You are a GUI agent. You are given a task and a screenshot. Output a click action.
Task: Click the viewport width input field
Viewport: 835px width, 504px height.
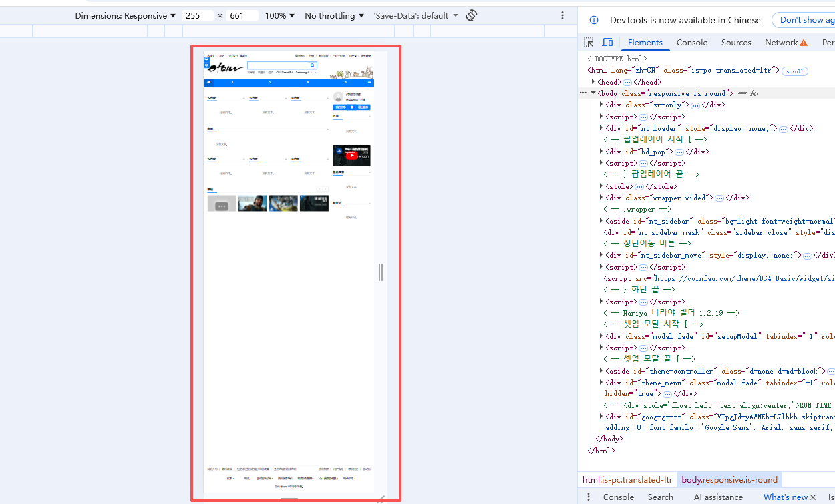[x=197, y=15]
